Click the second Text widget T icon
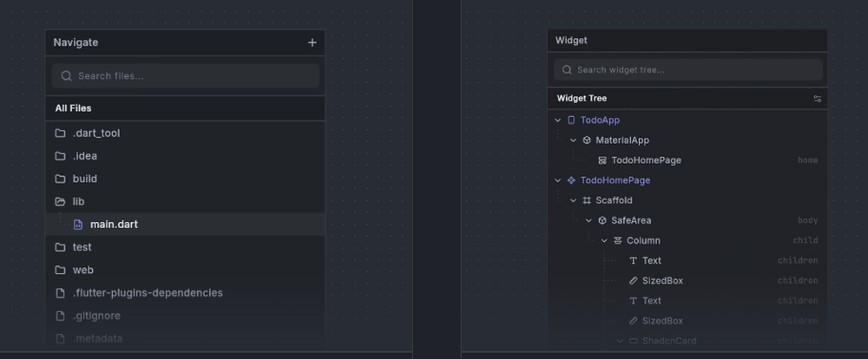Image resolution: width=868 pixels, height=359 pixels. (634, 301)
